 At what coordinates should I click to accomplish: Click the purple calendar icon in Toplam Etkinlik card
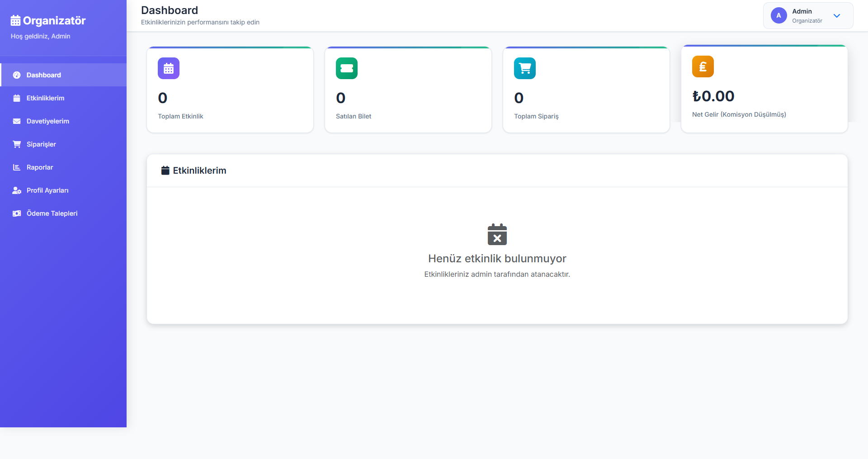pos(169,68)
